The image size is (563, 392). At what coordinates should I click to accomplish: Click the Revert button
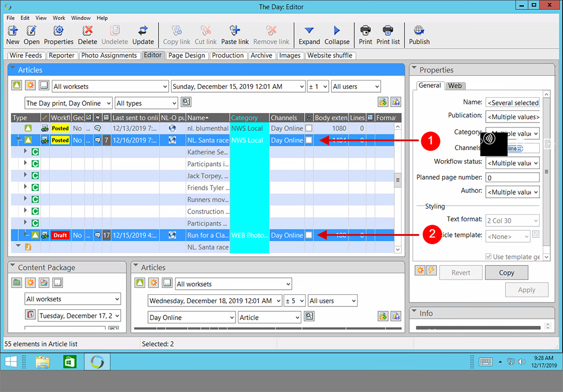(x=461, y=273)
